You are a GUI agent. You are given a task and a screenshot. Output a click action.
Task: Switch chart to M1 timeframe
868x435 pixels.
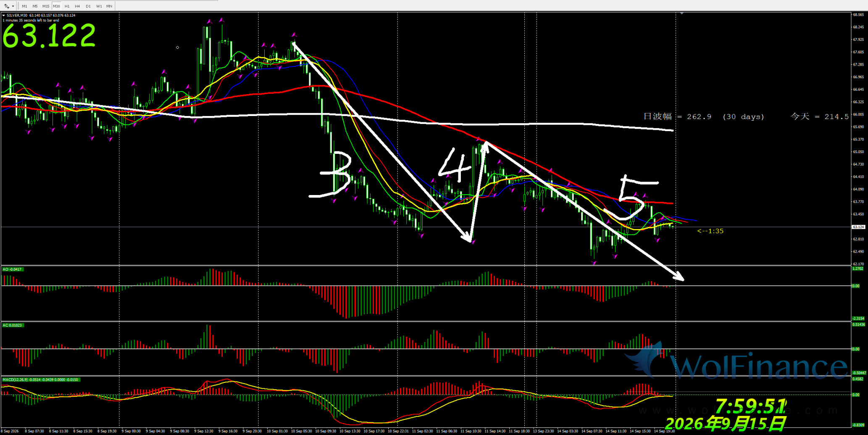(x=24, y=6)
